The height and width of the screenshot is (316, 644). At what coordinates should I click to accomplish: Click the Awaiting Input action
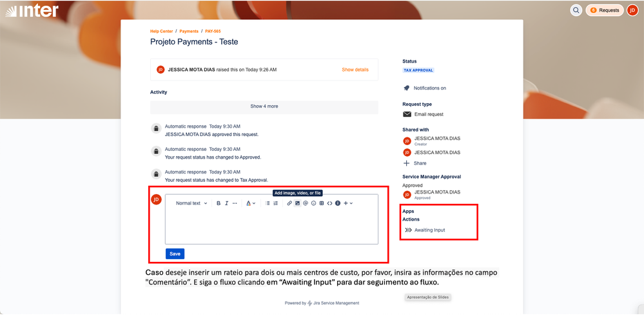tap(425, 230)
